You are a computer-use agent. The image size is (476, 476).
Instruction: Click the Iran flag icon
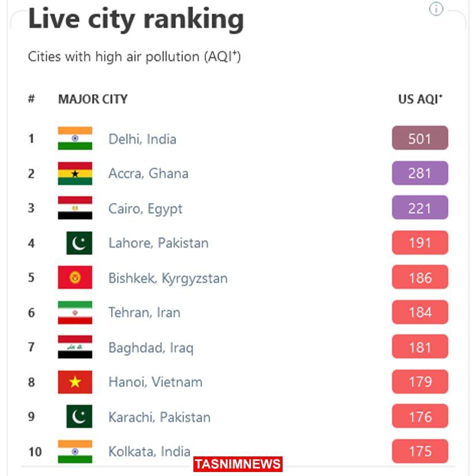tap(75, 313)
